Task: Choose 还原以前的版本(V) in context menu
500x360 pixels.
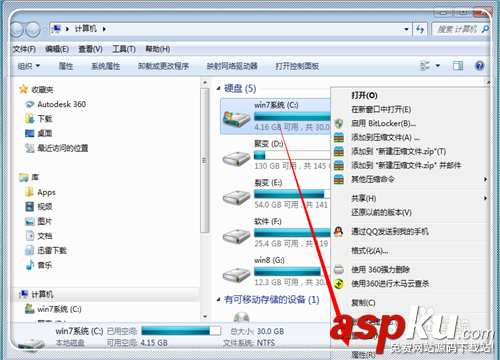Action: click(x=381, y=212)
